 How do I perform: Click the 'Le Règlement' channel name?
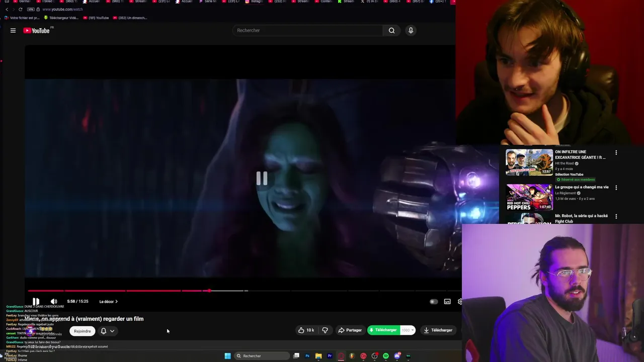pyautogui.click(x=566, y=193)
